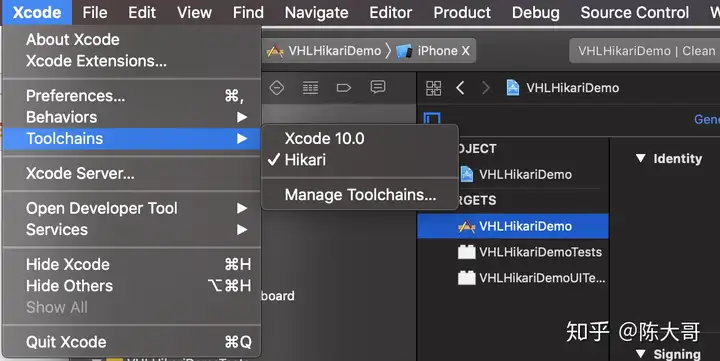Open the debug navigator list icon
This screenshot has width=720, height=361.
(310, 87)
